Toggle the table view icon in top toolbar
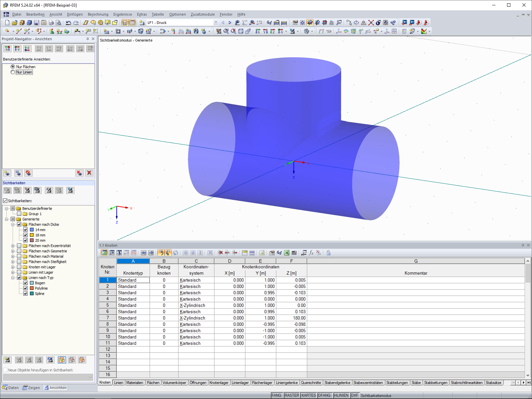This screenshot has height=399, width=532. click(x=132, y=23)
